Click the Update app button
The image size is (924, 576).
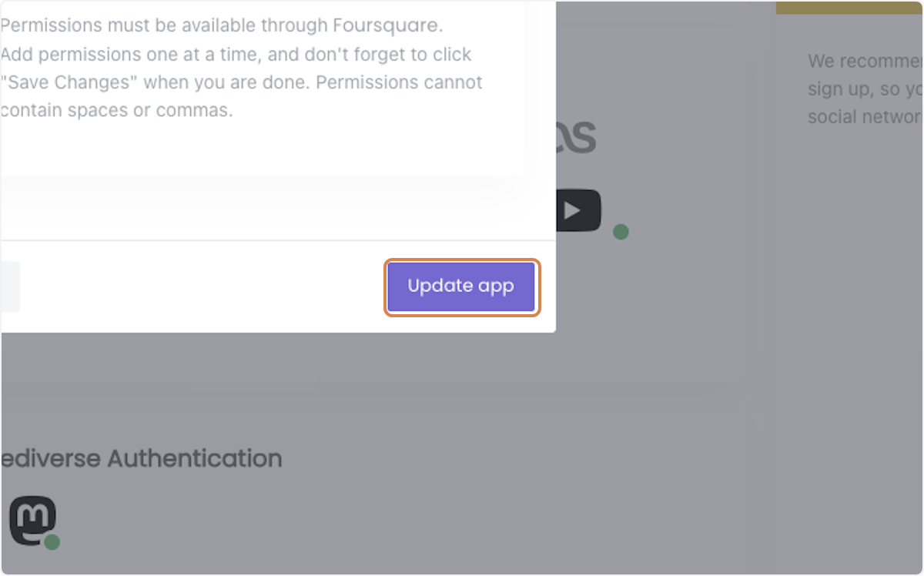460,286
